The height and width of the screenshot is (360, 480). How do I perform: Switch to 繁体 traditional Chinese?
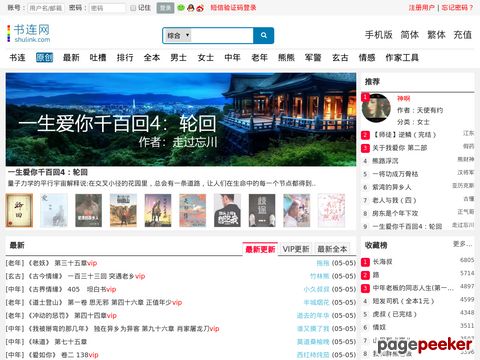[x=436, y=35]
